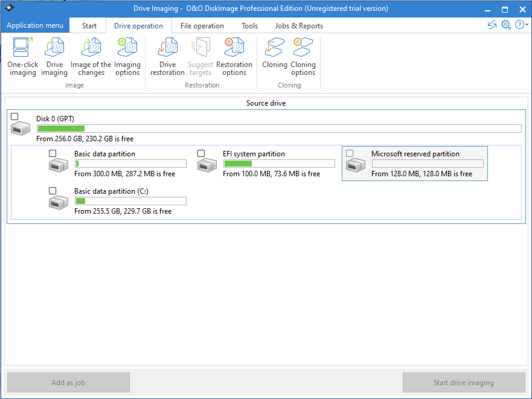Click the EFI system partition usage bar
The width and height of the screenshot is (532, 399).
point(279,164)
